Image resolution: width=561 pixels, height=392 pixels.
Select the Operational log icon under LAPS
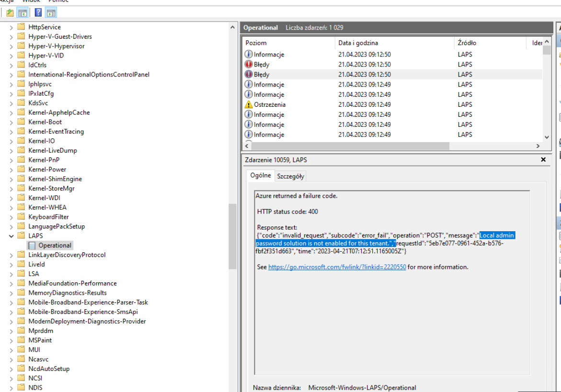point(31,245)
